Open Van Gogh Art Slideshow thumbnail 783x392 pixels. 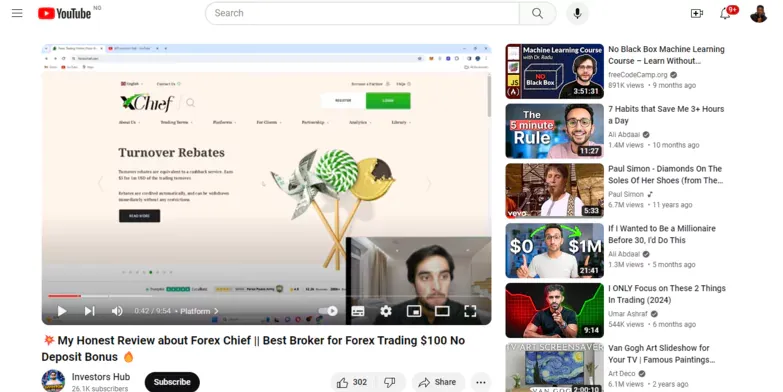point(554,368)
